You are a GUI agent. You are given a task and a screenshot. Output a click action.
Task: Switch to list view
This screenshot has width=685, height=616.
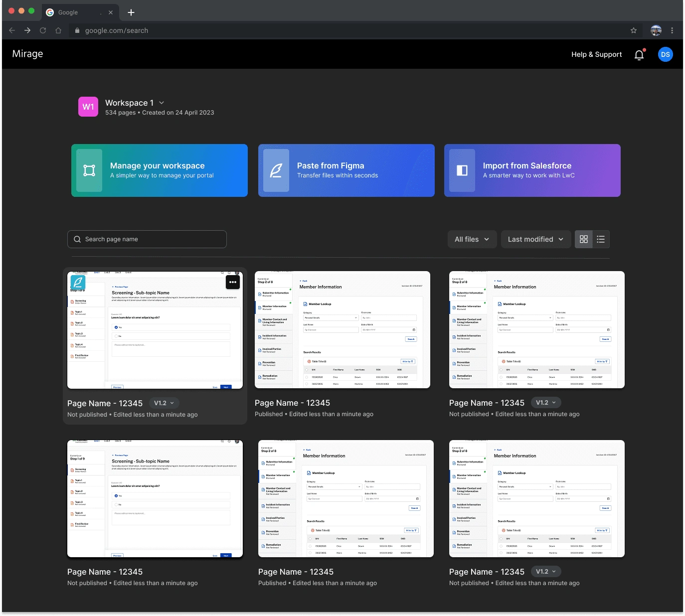click(601, 239)
